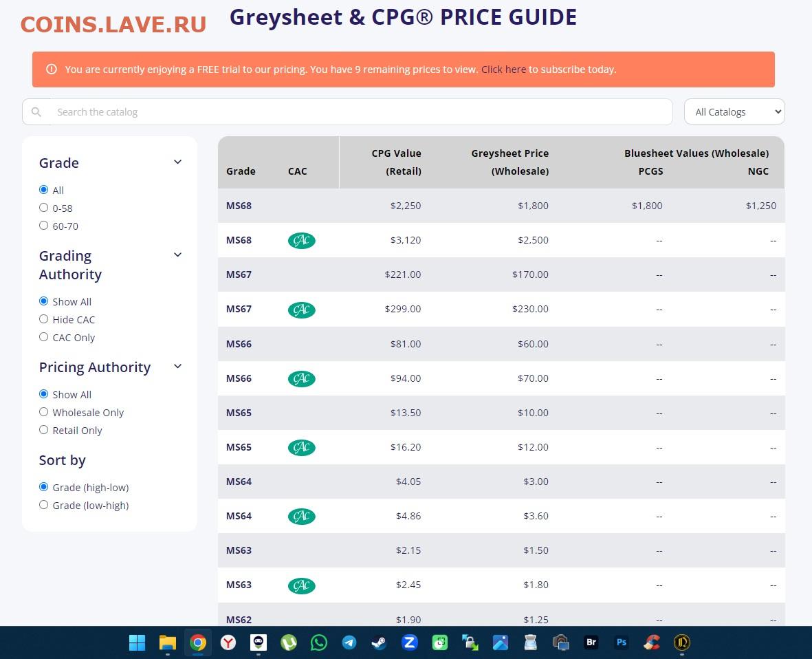This screenshot has width=812, height=659.
Task: Click the search magnifier icon
Action: pos(36,112)
